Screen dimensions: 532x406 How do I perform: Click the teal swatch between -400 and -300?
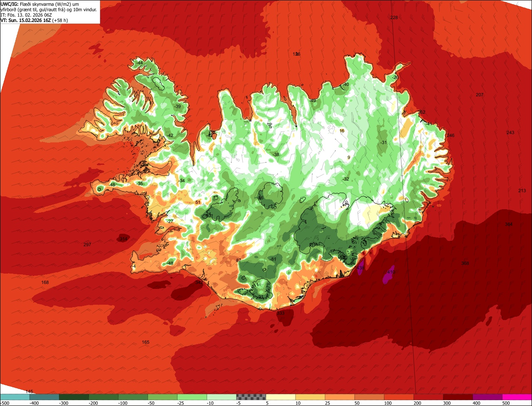44,396
